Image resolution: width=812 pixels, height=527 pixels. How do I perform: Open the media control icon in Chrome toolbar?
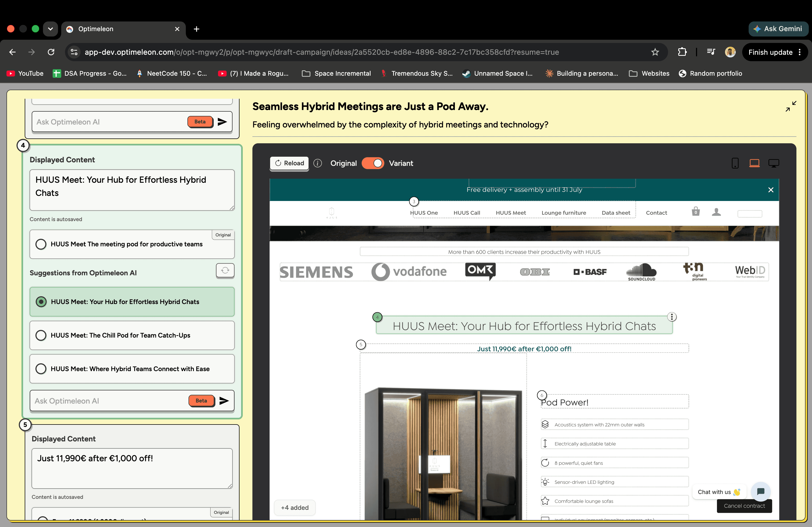[711, 52]
